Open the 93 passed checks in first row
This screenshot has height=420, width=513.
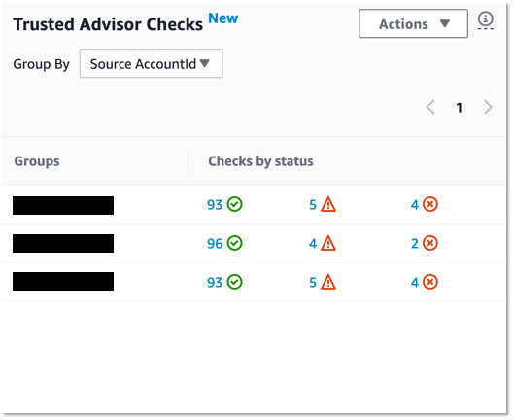tap(215, 205)
